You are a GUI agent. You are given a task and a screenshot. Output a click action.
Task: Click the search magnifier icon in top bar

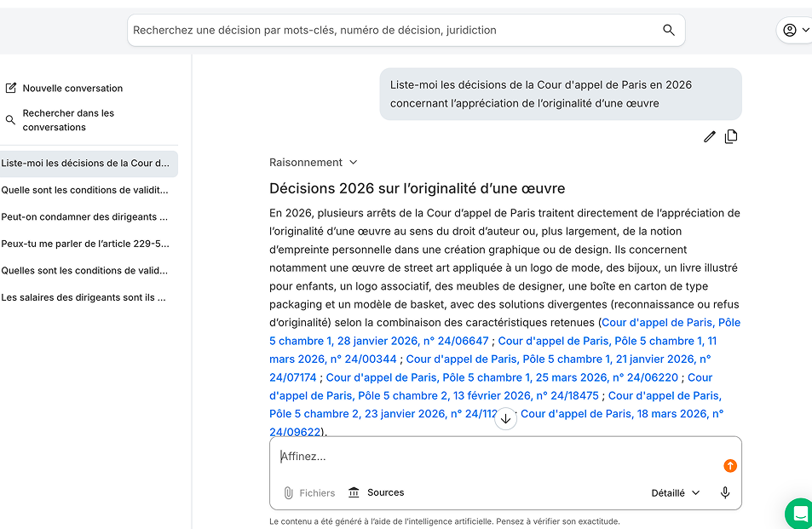[x=669, y=30]
